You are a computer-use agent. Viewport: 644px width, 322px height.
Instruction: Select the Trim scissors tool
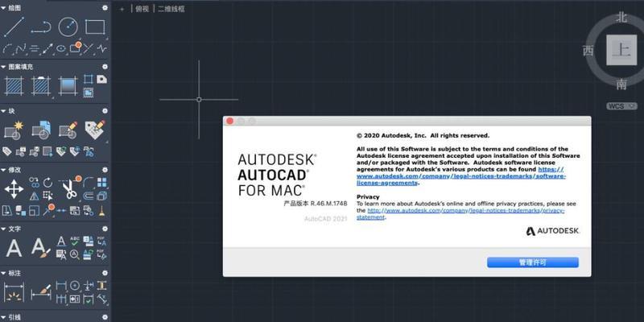(69, 189)
